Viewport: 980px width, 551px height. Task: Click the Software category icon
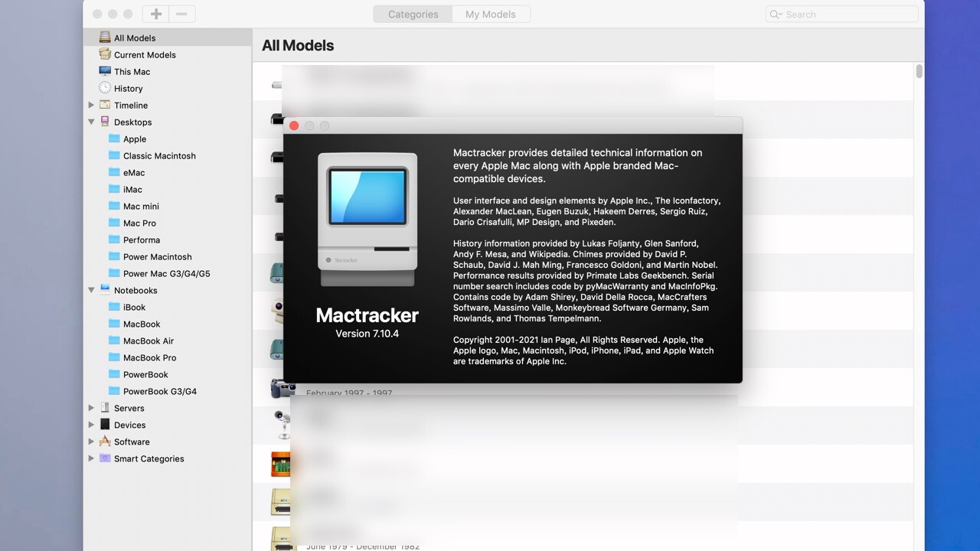pos(105,442)
